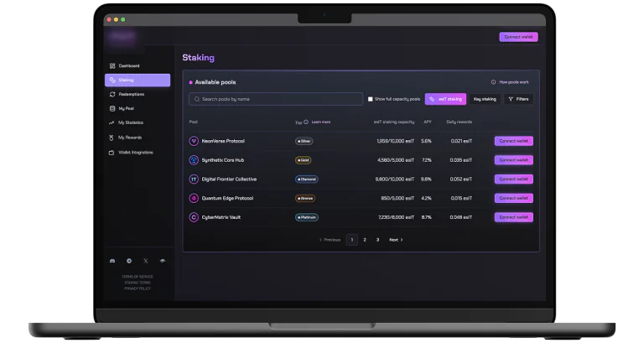
Task: Open the X (Twitter) social icon
Action: pyautogui.click(x=146, y=261)
